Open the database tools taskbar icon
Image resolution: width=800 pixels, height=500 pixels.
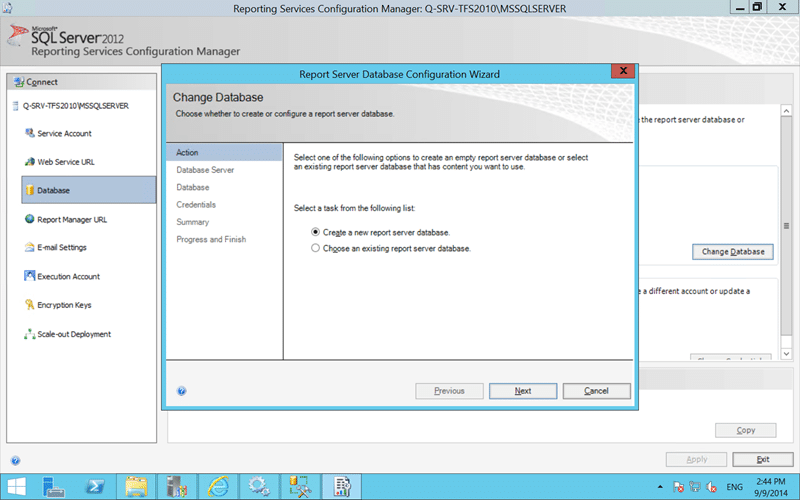click(301, 487)
